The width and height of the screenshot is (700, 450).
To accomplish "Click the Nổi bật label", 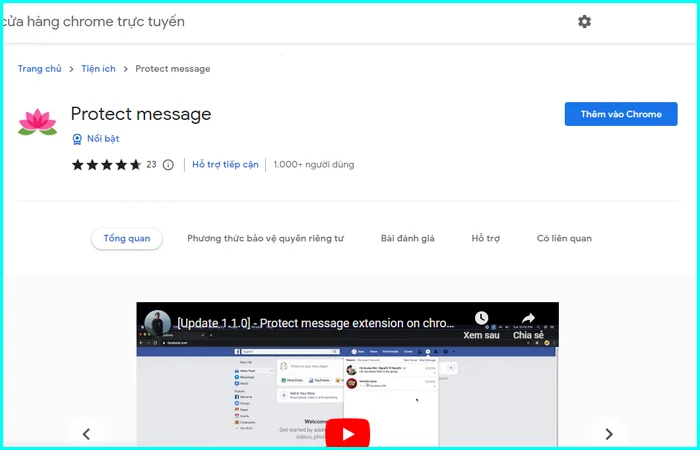I will click(x=103, y=139).
